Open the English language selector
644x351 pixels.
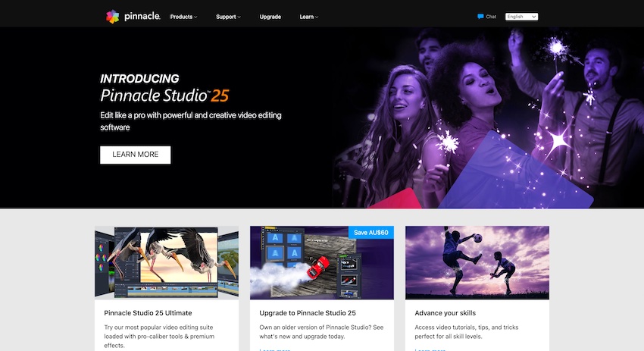521,17
